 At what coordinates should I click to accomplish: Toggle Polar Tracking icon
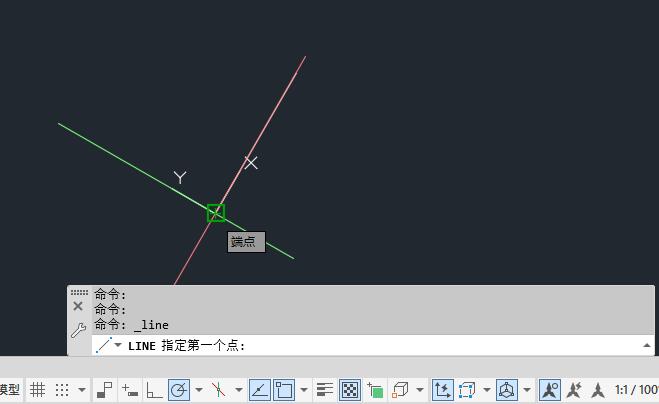(179, 390)
